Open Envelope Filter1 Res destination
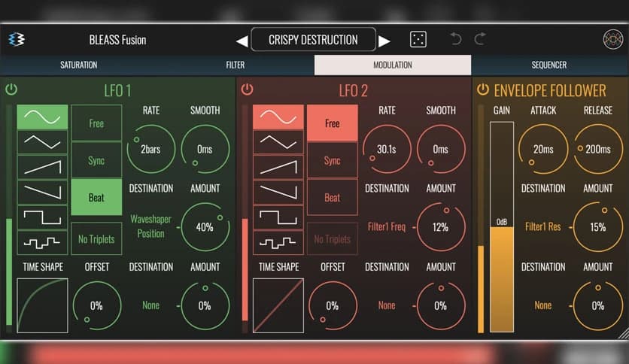This screenshot has width=629, height=364. pyautogui.click(x=543, y=227)
